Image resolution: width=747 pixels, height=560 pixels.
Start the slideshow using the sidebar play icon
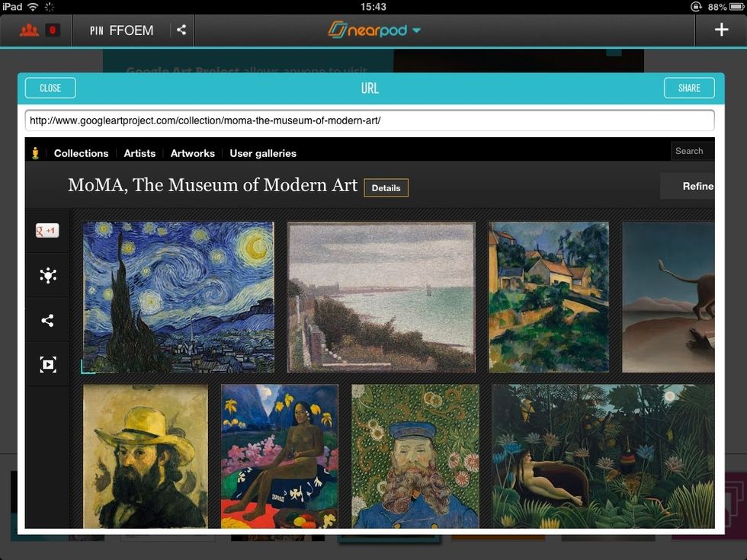47,365
